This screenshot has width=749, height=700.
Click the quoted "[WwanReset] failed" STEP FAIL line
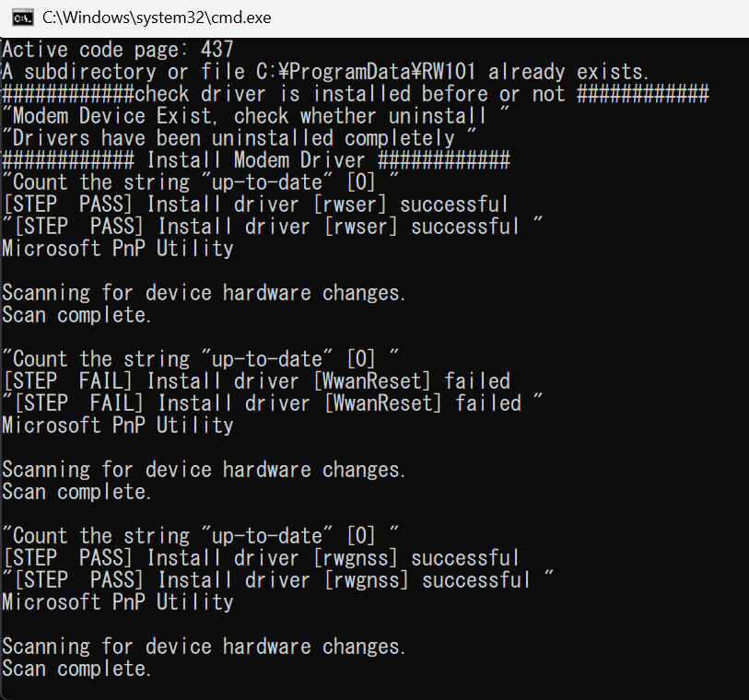pyautogui.click(x=272, y=402)
